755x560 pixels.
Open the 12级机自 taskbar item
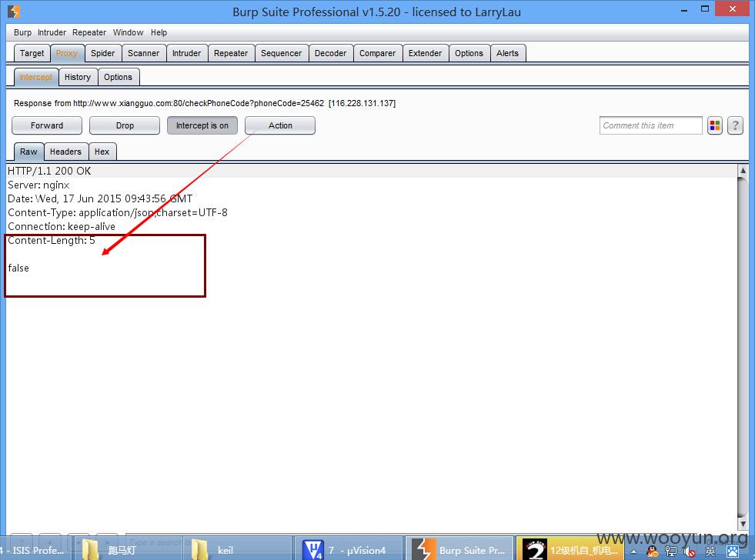(x=570, y=549)
